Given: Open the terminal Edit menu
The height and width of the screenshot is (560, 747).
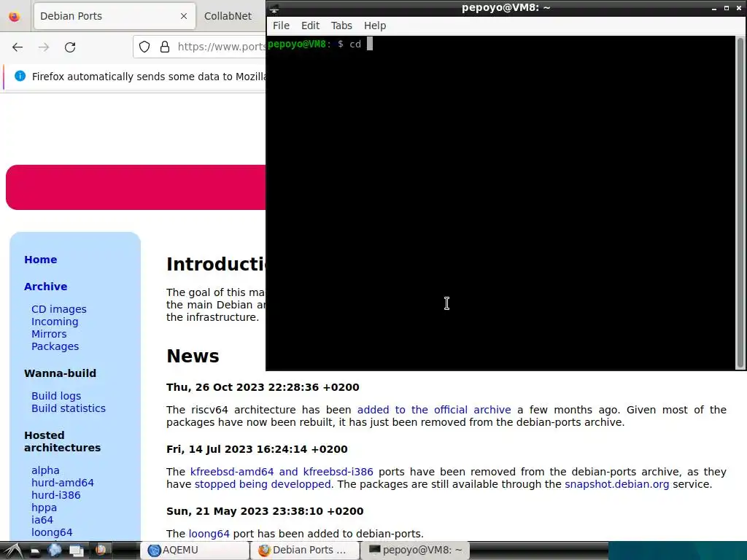Looking at the screenshot, I should coord(310,26).
